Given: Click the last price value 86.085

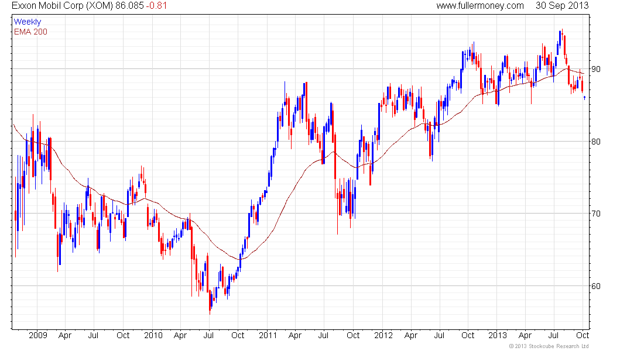Looking at the screenshot, I should (129, 6).
